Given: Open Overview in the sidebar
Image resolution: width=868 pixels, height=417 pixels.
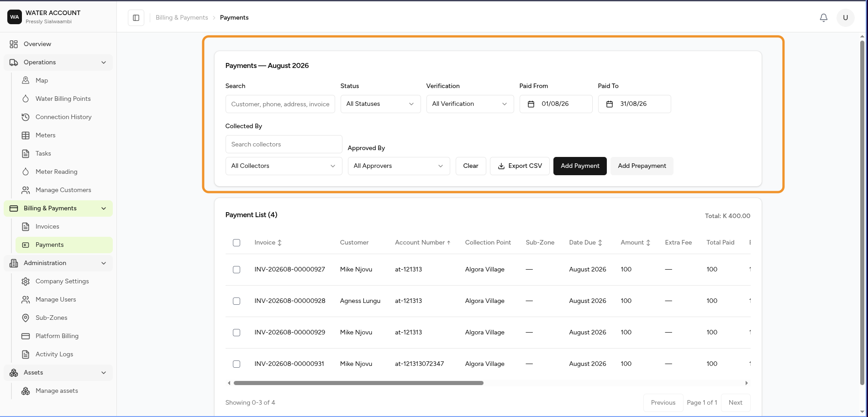Looking at the screenshot, I should click(x=58, y=44).
